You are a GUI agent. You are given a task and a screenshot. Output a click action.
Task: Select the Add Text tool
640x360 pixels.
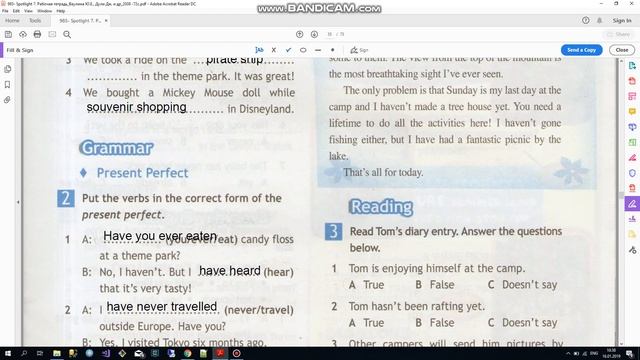[259, 50]
